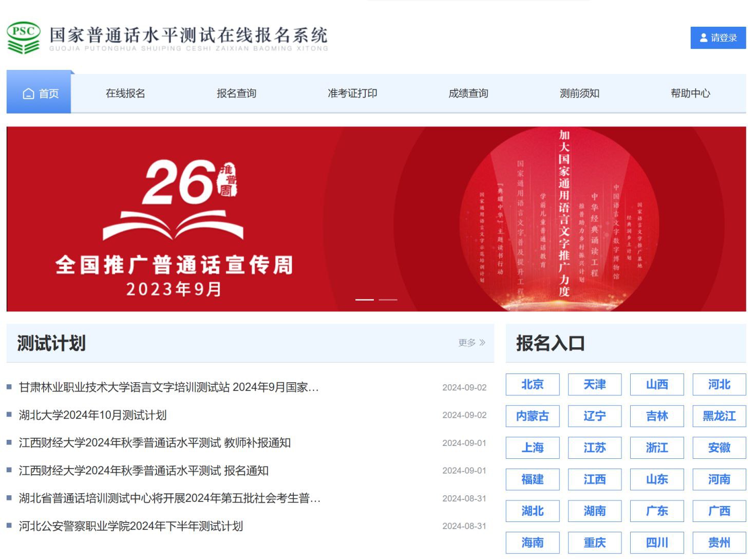Open the 黑龙江 registration entry
This screenshot has height=559, width=756.
[719, 416]
